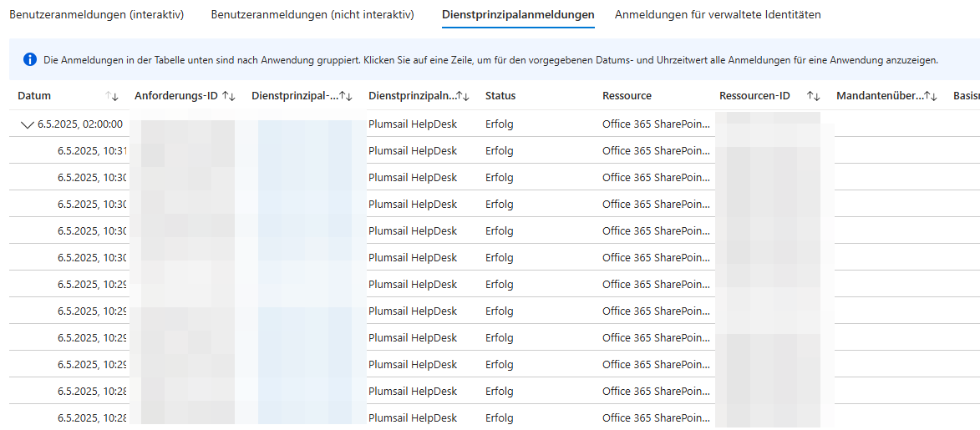The height and width of the screenshot is (430, 980).
Task: Click the sort arrows on the Mandantenüber… column
Action: (931, 96)
